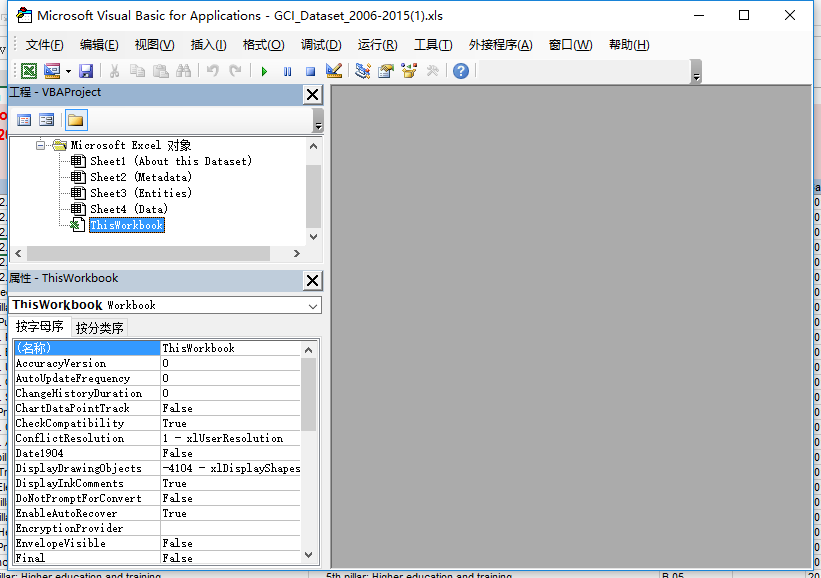821x578 pixels.
Task: Open the 外接程序(A) menu
Action: tap(501, 45)
